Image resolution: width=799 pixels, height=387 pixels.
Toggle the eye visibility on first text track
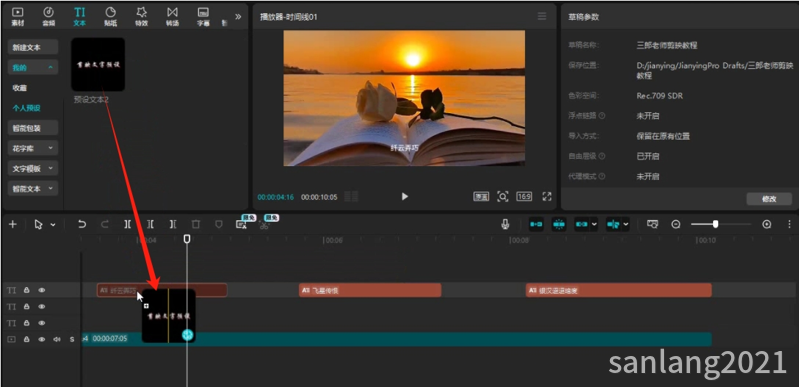tap(42, 290)
